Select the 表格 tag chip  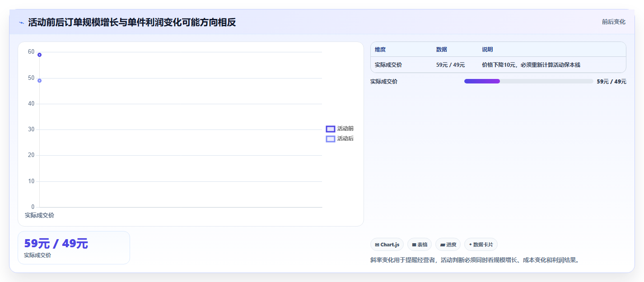click(x=420, y=245)
